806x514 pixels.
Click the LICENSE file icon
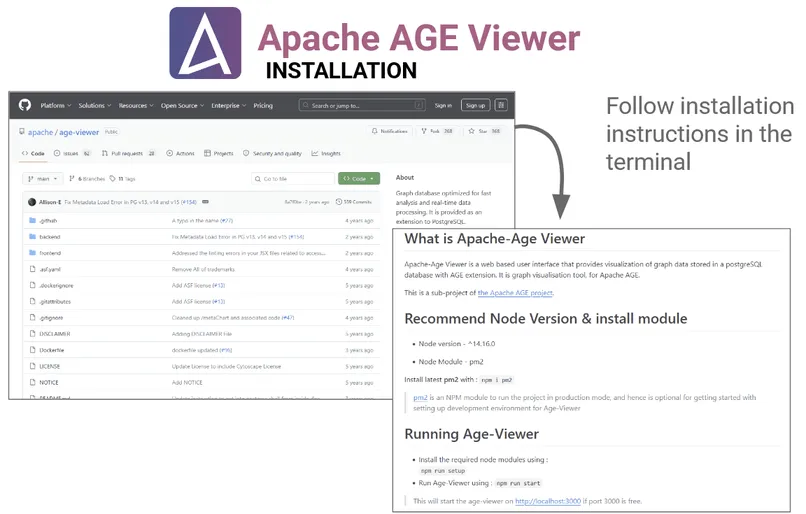pyautogui.click(x=32, y=366)
